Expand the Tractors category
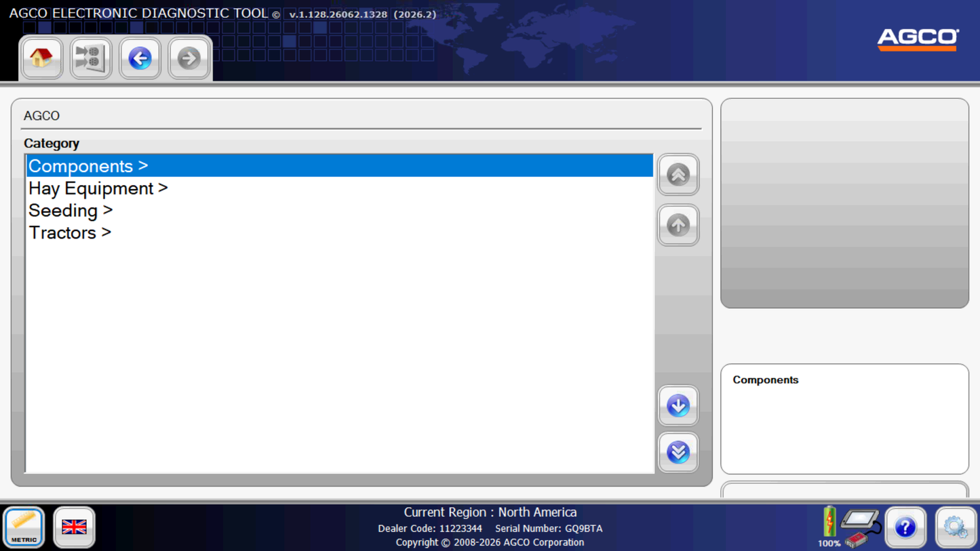980x551 pixels. tap(339, 232)
